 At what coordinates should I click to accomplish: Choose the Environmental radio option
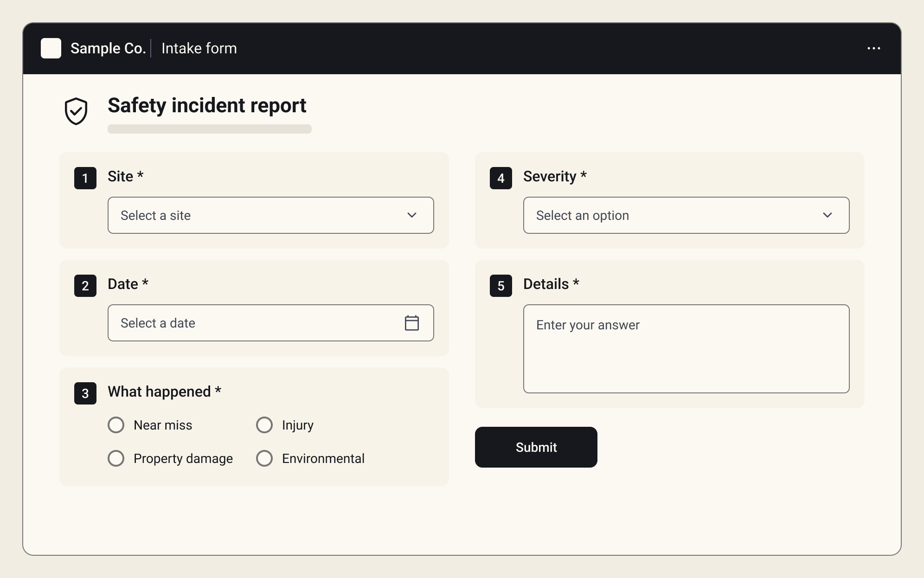(264, 458)
